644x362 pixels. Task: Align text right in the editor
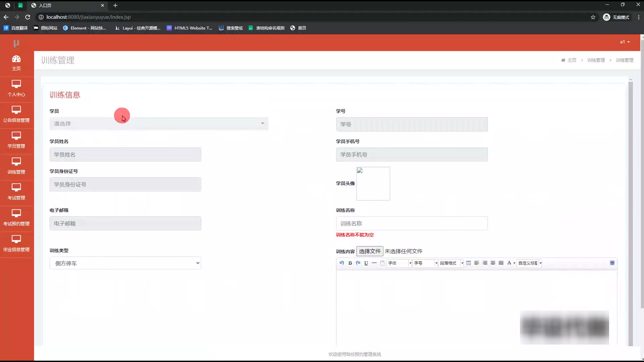point(485,263)
